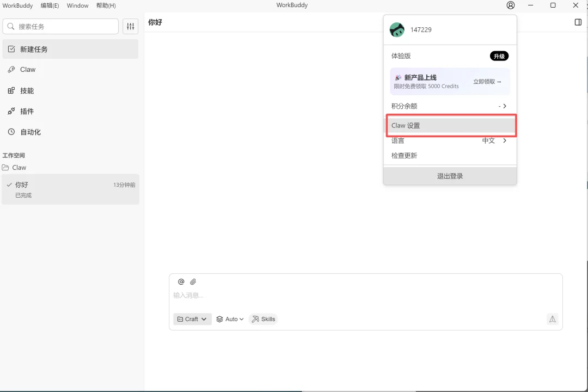Open the filter settings icon beside search
Viewport: 588px width, 392px height.
(130, 26)
